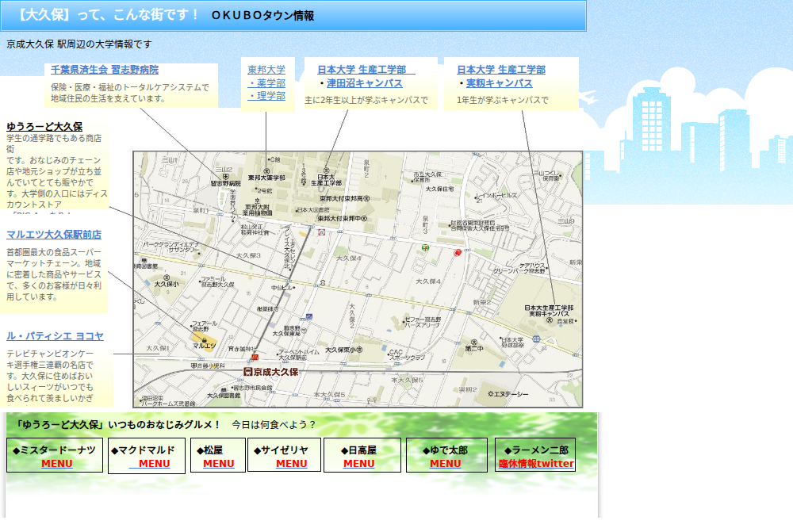The image size is (793, 532).
Task: Open the 東邦大学 link
Action: (266, 70)
